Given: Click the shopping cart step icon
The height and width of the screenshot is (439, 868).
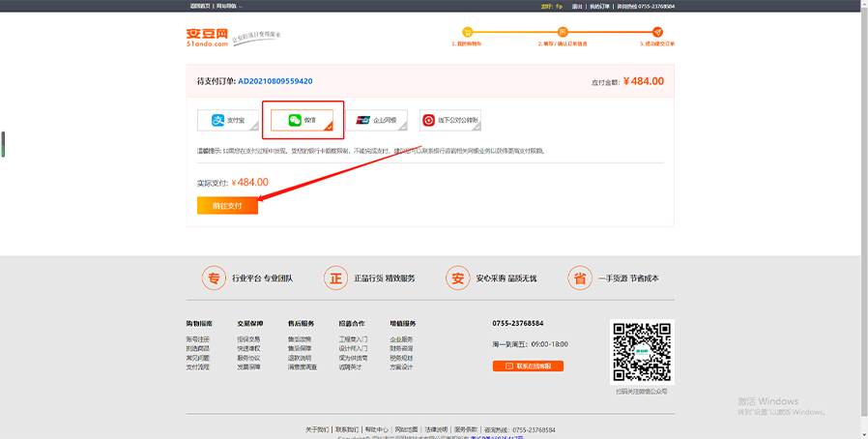Looking at the screenshot, I should pos(467,32).
